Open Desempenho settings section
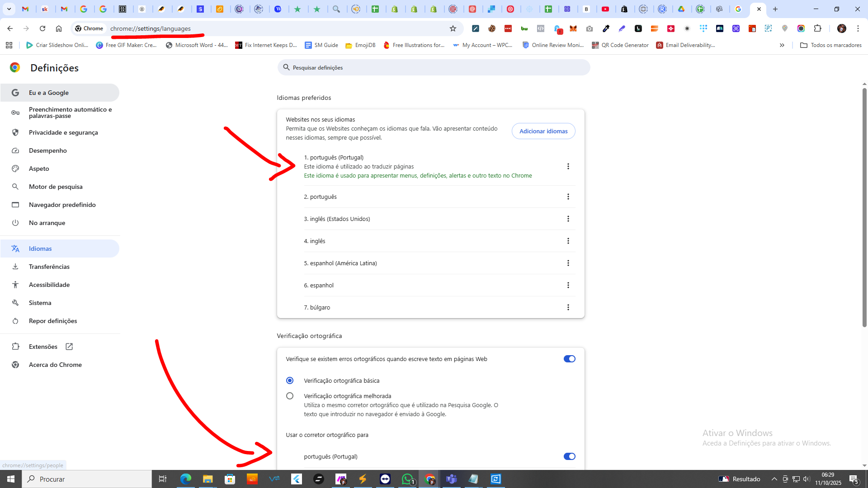 (x=60, y=150)
